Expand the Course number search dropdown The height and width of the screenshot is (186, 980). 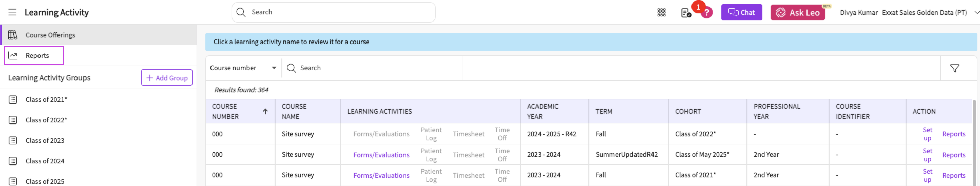(274, 68)
